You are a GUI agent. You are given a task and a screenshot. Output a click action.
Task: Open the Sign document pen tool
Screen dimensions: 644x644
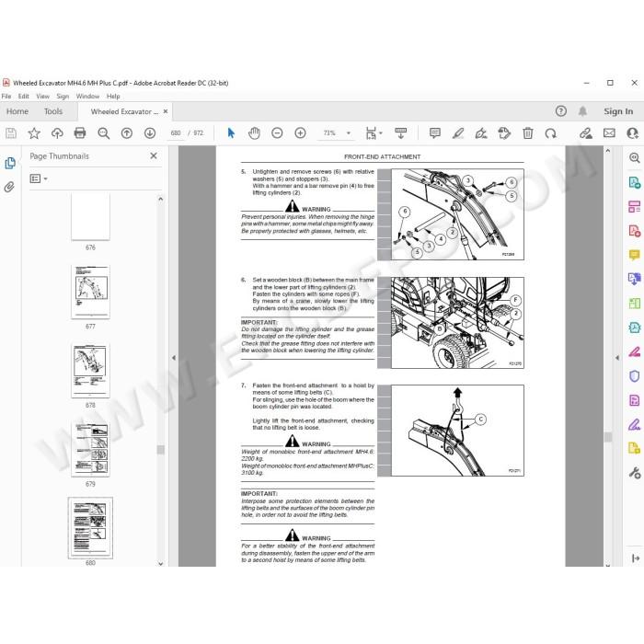pos(481,133)
